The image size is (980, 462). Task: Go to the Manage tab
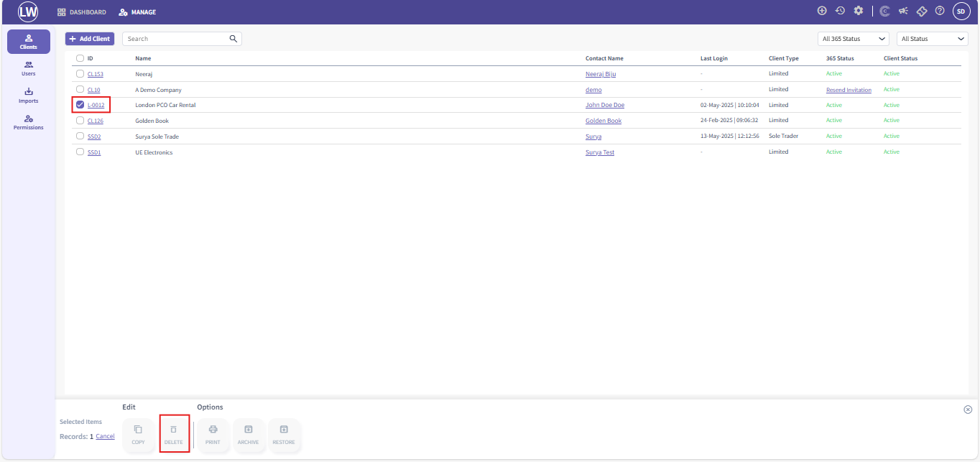pyautogui.click(x=138, y=12)
